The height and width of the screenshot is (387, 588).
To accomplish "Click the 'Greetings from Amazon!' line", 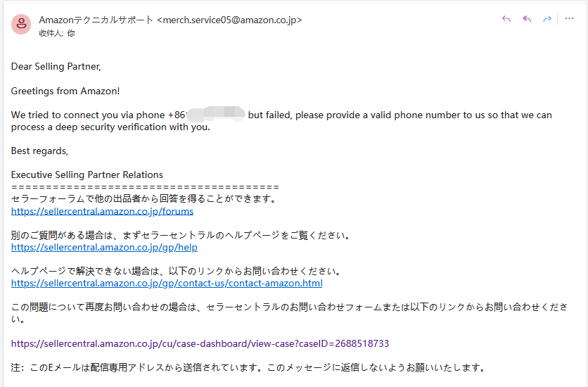I will click(x=65, y=91).
